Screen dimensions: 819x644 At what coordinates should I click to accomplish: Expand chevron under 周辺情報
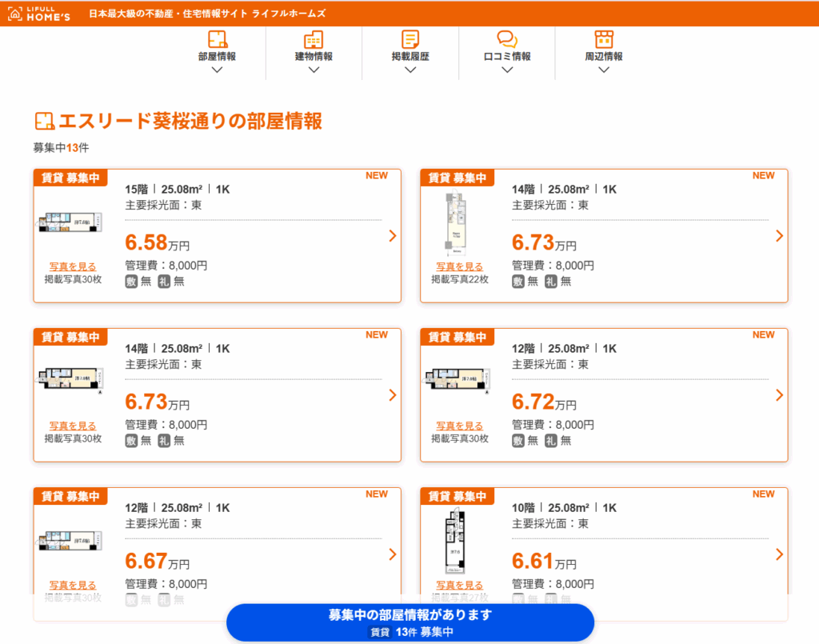[604, 70]
